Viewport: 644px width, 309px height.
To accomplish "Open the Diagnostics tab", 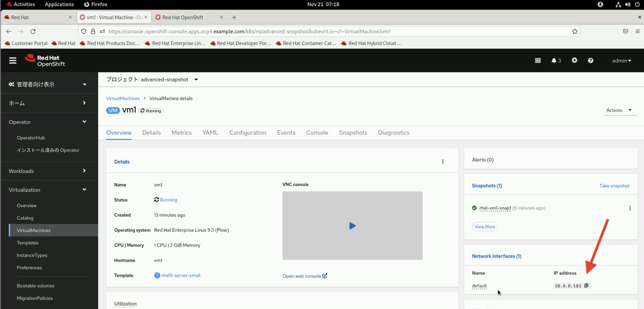I will coord(393,133).
